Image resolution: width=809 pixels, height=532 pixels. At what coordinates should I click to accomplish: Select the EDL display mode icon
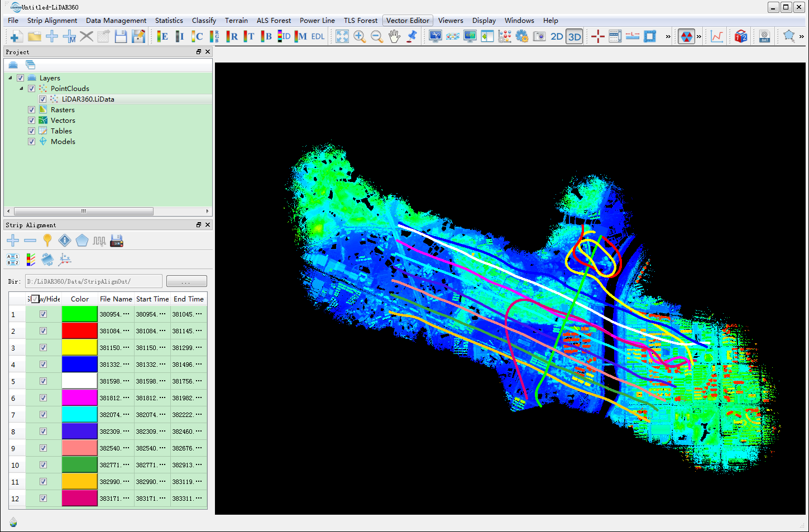click(x=318, y=37)
